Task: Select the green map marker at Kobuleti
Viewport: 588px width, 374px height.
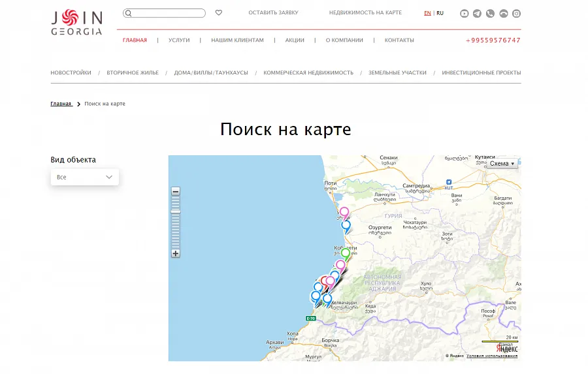Action: coord(346,254)
